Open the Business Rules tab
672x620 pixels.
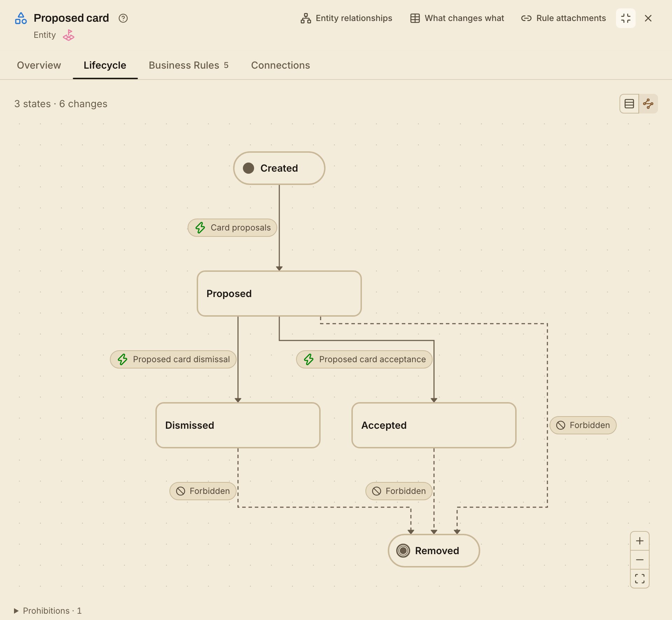(x=189, y=65)
